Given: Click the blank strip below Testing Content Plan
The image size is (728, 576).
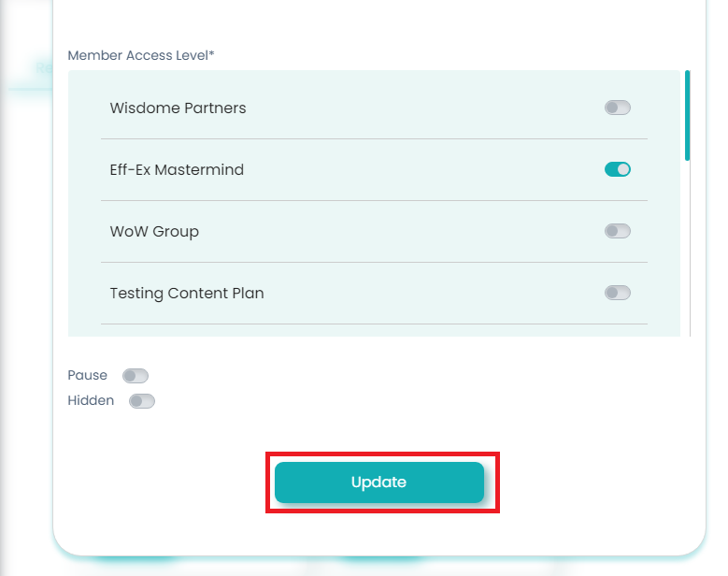Looking at the screenshot, I should [x=374, y=330].
